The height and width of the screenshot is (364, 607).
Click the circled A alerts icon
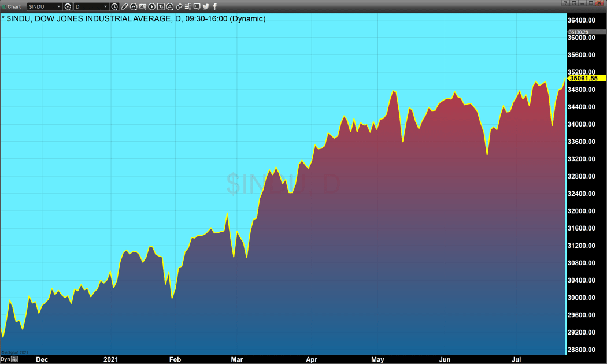[x=169, y=6]
